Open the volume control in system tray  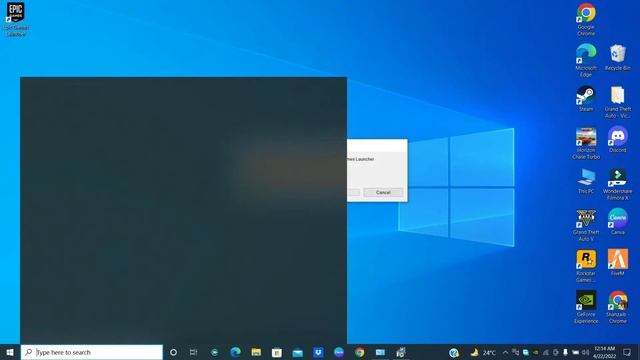pyautogui.click(x=585, y=352)
